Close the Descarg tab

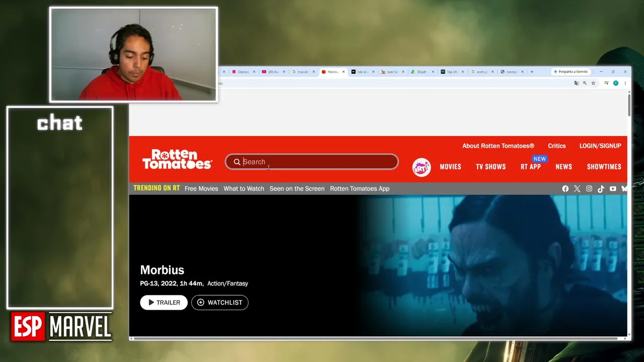254,72
